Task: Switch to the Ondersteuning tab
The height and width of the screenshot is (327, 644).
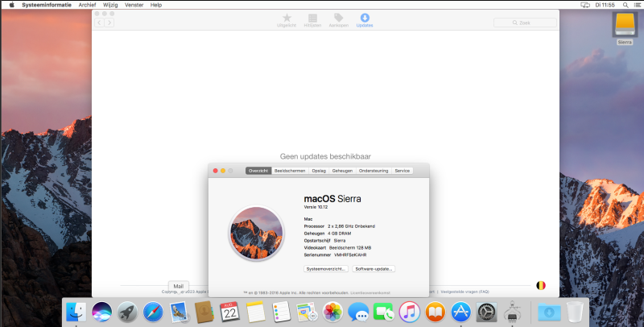Action: pos(374,171)
